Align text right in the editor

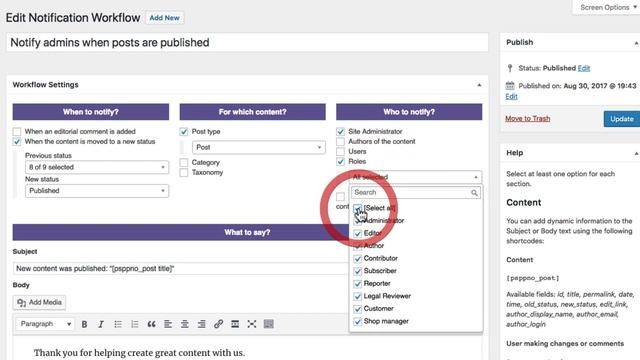(x=201, y=324)
